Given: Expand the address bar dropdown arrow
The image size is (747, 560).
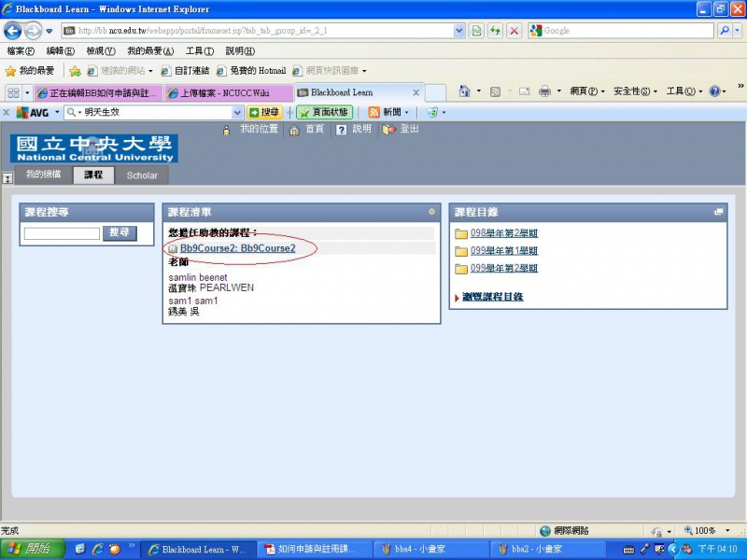Looking at the screenshot, I should pos(458,31).
